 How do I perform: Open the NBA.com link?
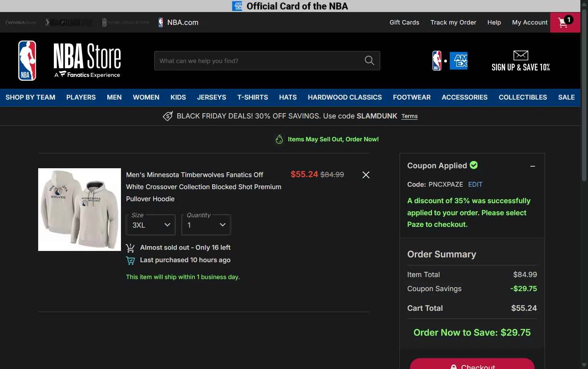click(178, 22)
